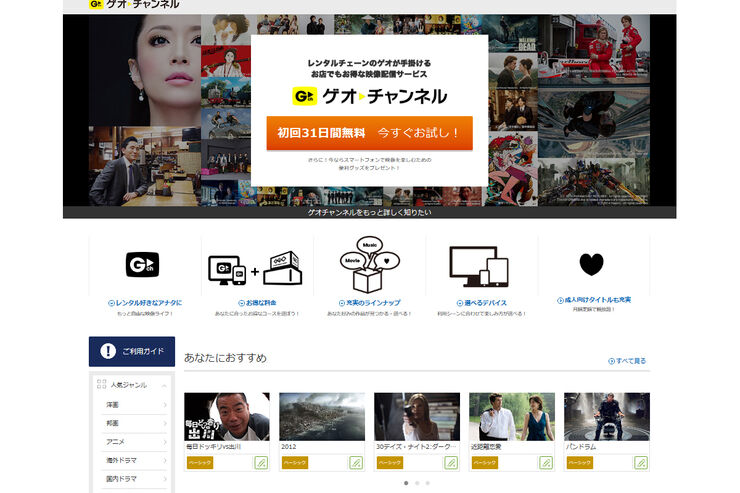Open the 30デイズ・ナイト2 thumbnail

pos(417,417)
